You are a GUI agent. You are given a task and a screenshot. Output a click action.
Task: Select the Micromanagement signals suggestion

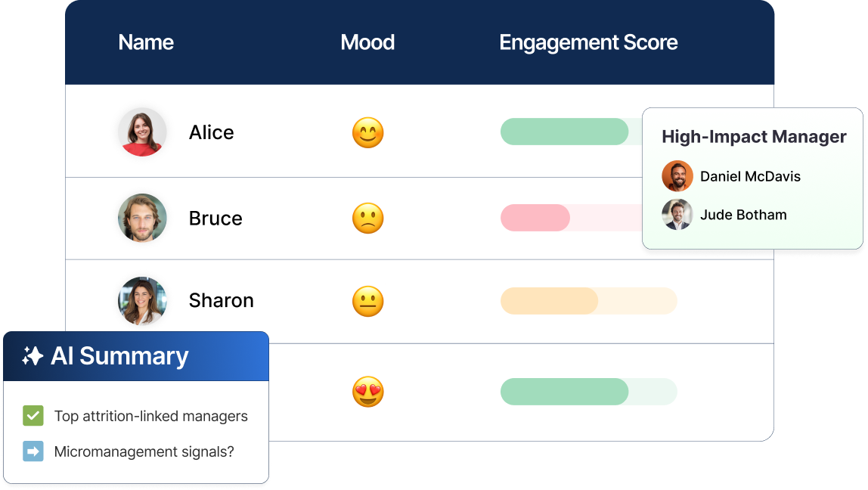coord(143,451)
